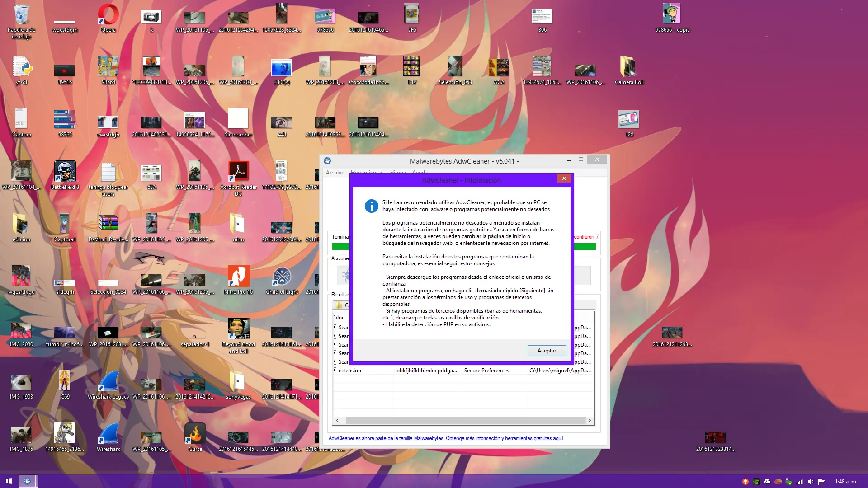Select the C:\Users\miguel\AppDa... path cell

[560, 371]
